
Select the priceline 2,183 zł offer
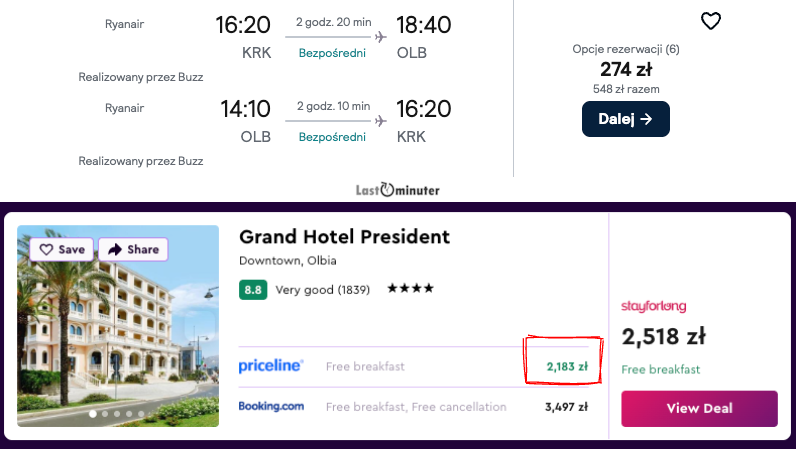(x=566, y=366)
